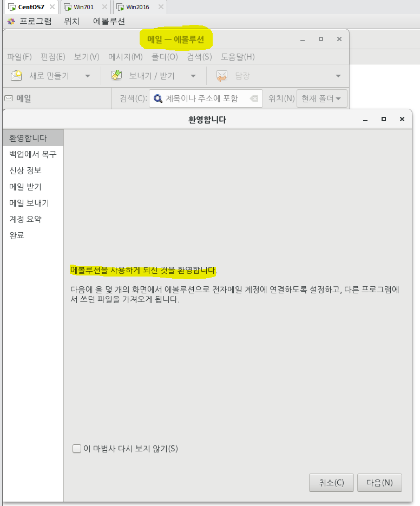Maximize the 환영합니다 wizard window
The height and width of the screenshot is (506, 420).
click(384, 119)
